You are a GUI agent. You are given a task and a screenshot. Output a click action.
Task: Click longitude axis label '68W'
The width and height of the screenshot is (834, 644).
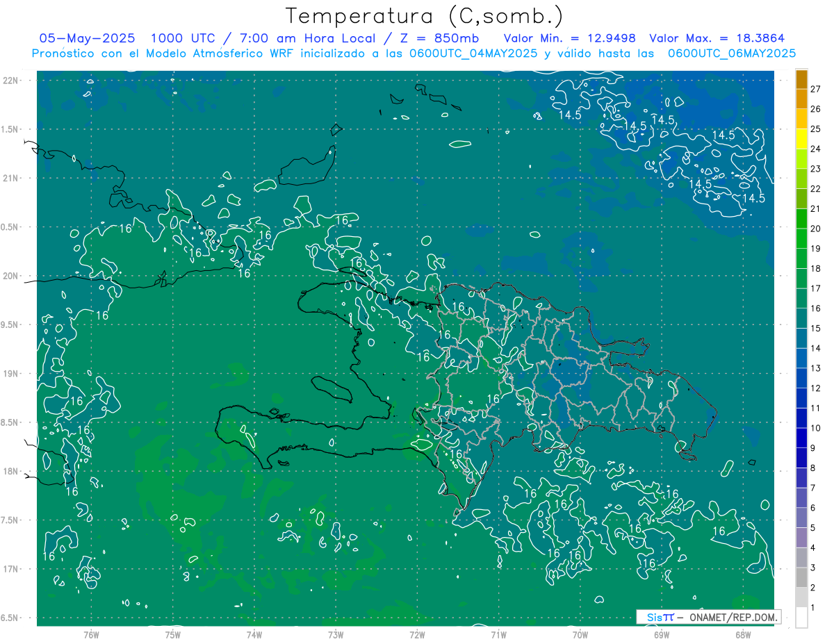click(743, 635)
